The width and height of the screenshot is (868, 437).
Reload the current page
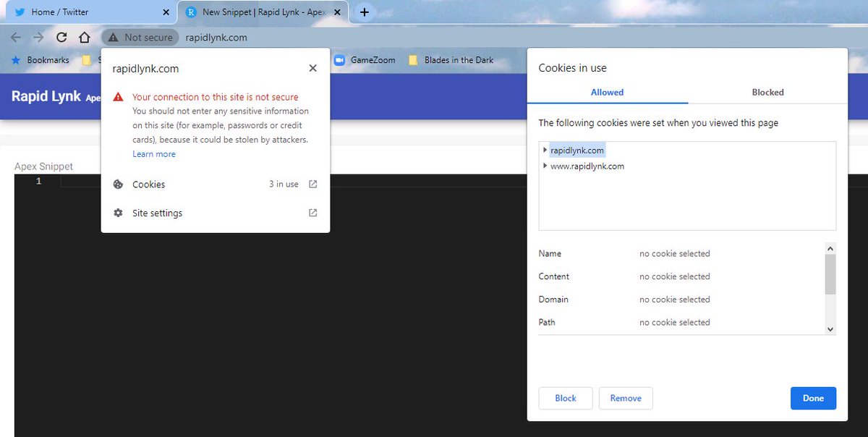tap(61, 38)
